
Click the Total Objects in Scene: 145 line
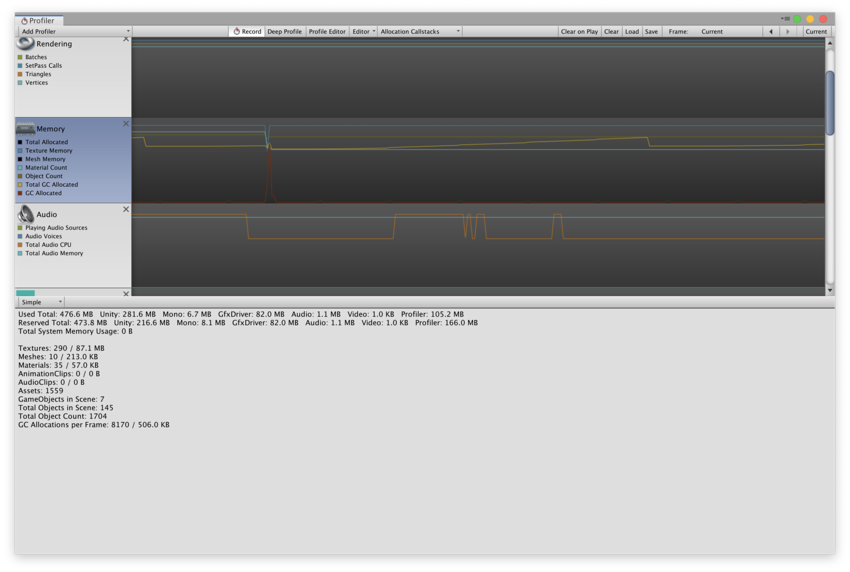click(66, 408)
